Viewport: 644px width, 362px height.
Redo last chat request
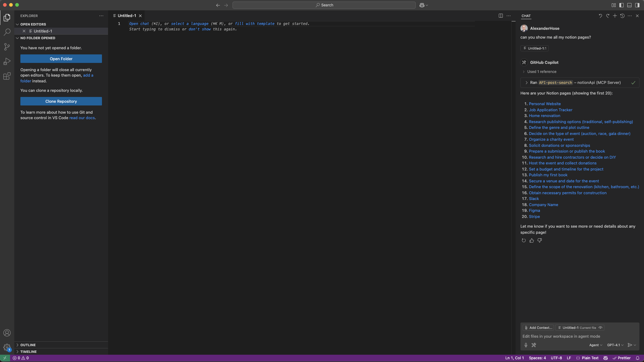click(x=607, y=16)
